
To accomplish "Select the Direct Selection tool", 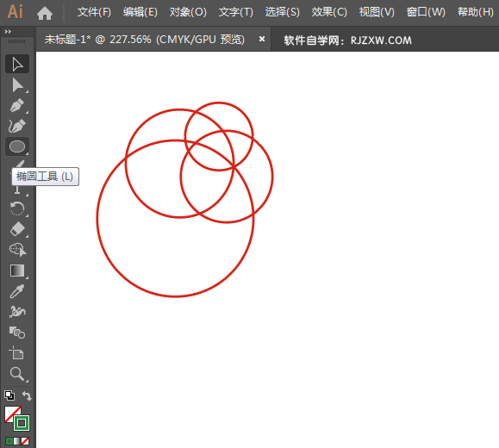I will (17, 85).
